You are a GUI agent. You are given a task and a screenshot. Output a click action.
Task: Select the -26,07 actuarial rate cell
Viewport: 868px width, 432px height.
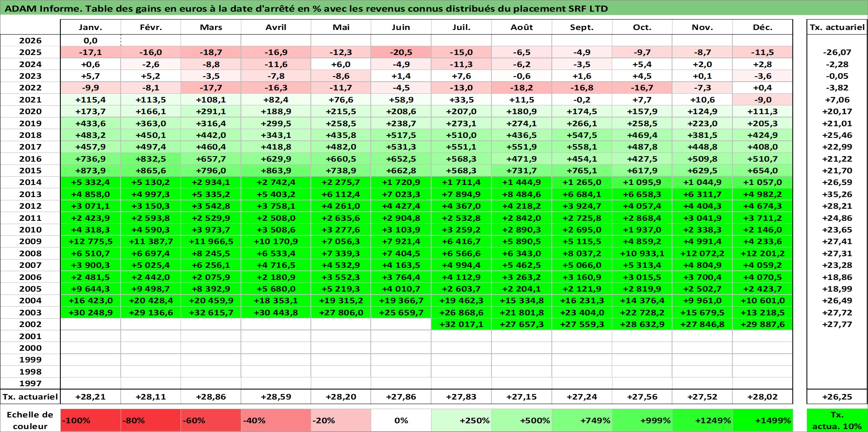point(837,52)
